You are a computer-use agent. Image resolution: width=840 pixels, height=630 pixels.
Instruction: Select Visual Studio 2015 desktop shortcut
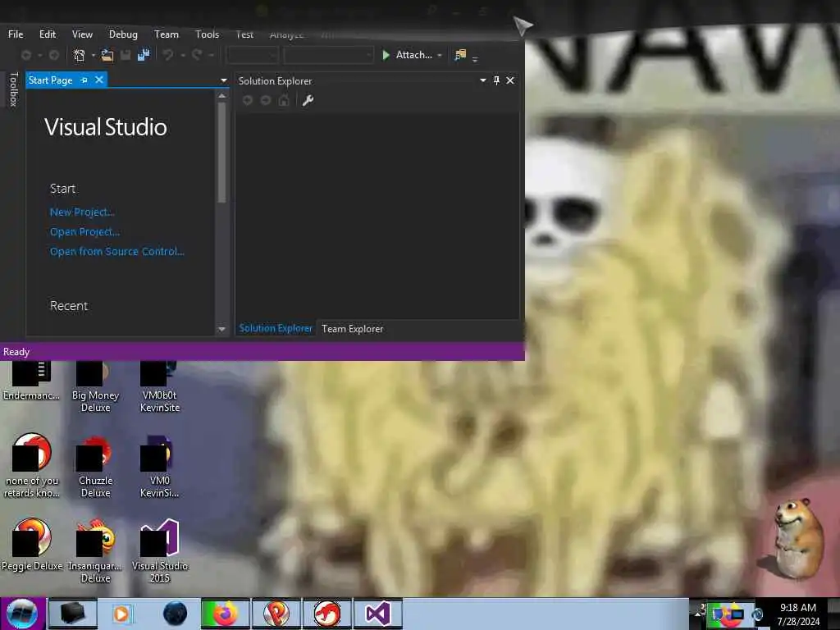(160, 550)
